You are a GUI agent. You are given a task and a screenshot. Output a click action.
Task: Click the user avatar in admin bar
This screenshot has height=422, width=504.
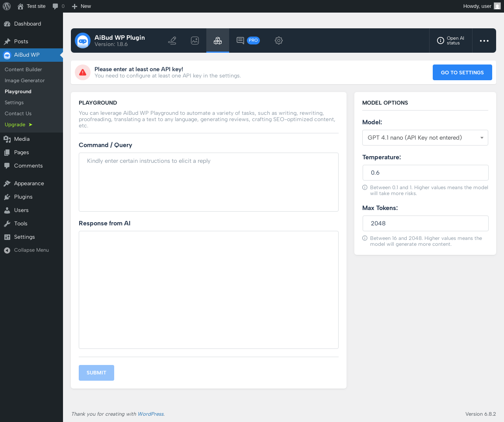coord(497,6)
